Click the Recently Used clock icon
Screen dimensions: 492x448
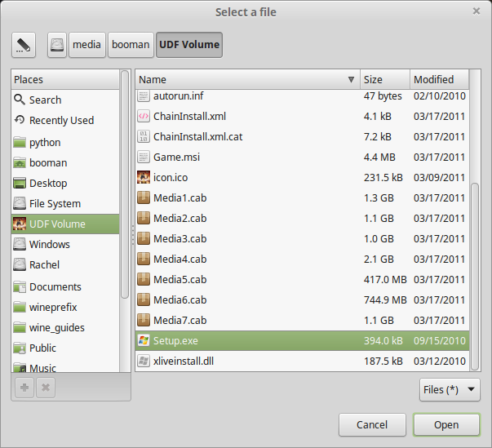pos(20,120)
